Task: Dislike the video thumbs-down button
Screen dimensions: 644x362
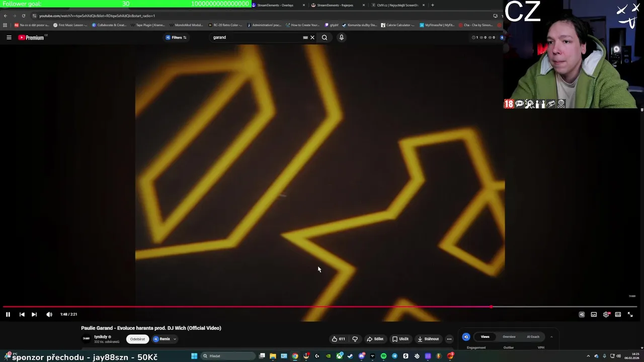Action: click(x=355, y=339)
